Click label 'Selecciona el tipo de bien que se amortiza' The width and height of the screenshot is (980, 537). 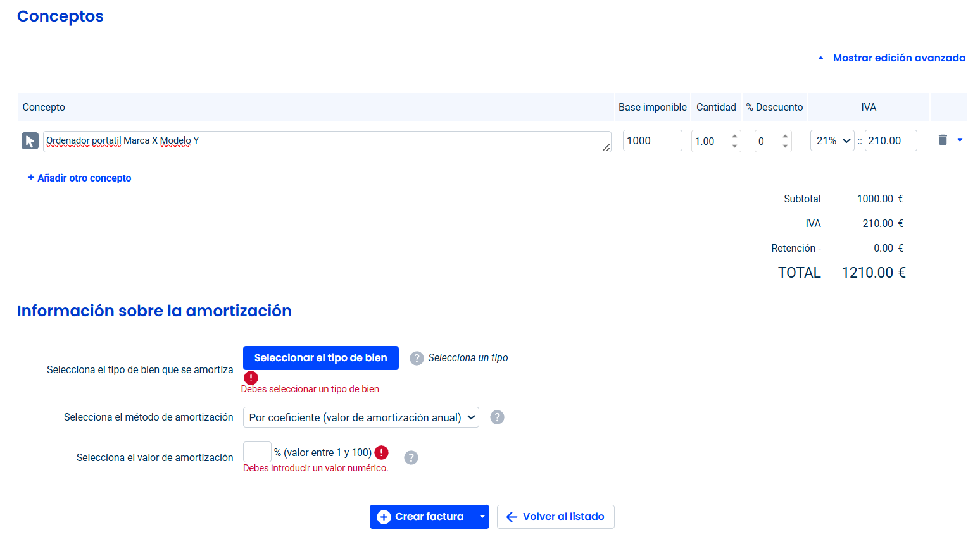coord(140,369)
